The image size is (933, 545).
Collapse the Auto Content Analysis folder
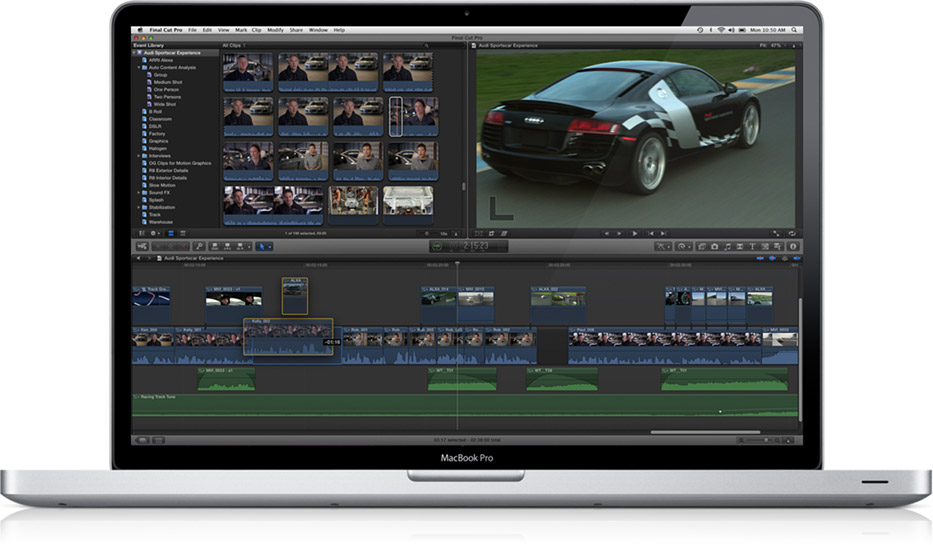click(x=140, y=67)
